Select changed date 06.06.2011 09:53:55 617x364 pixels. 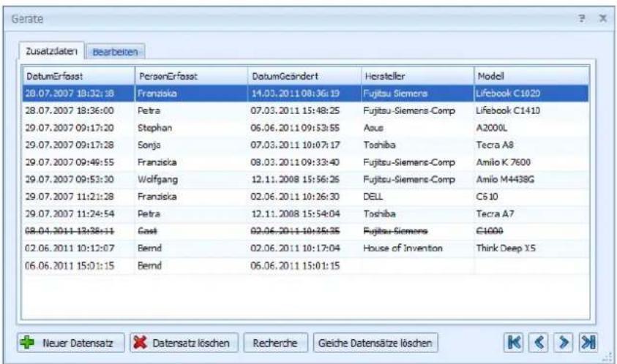(x=304, y=128)
